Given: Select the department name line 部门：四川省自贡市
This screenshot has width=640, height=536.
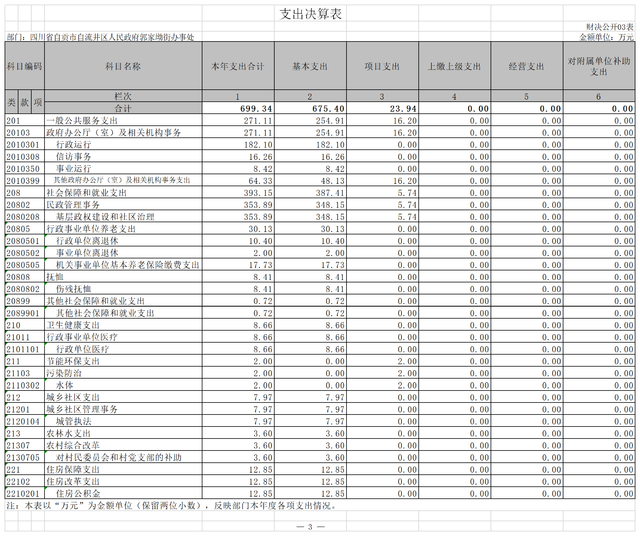Looking at the screenshot, I should point(100,37).
